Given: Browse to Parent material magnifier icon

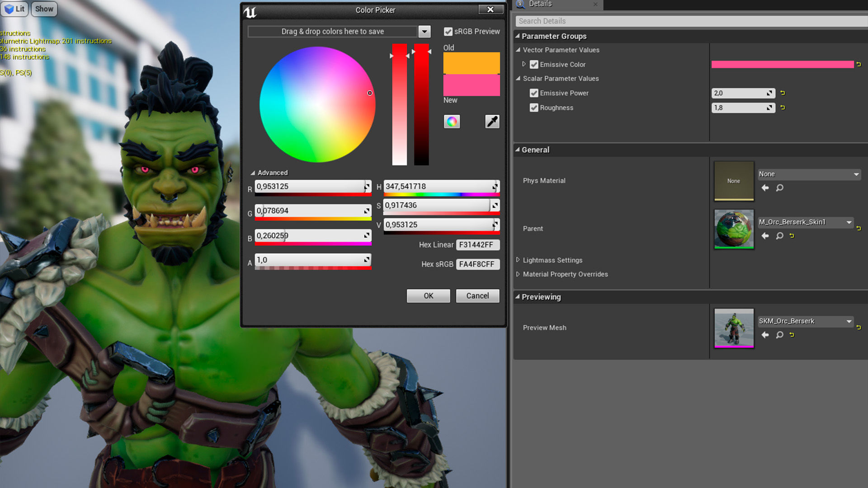Looking at the screenshot, I should (x=779, y=235).
